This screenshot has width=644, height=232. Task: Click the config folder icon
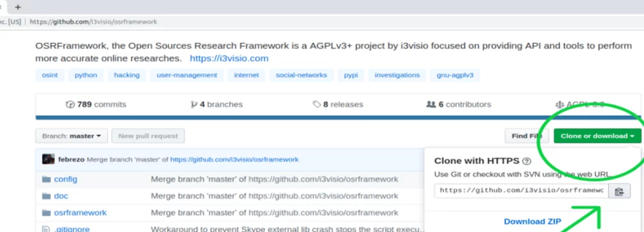[46, 179]
